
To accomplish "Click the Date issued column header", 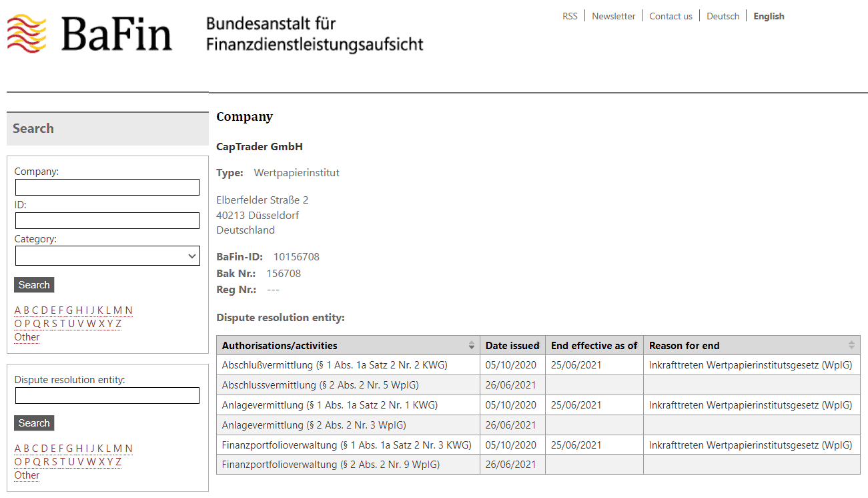I will tap(512, 345).
